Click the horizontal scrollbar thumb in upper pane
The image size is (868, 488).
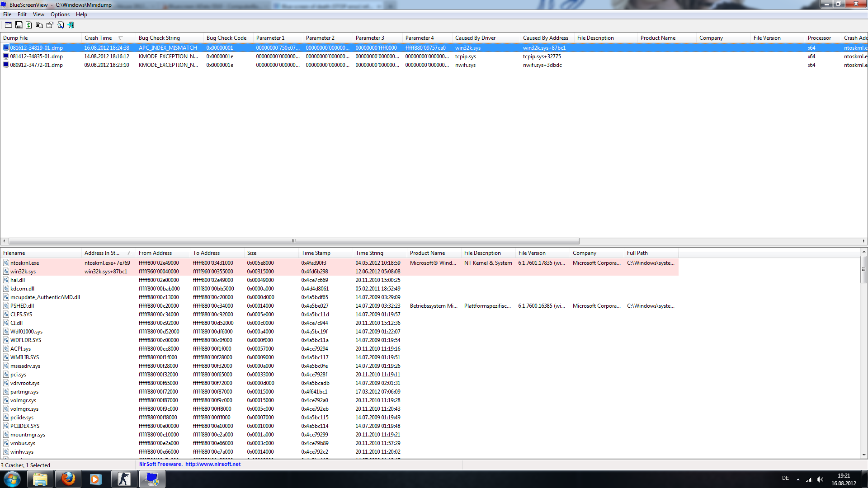click(x=294, y=241)
